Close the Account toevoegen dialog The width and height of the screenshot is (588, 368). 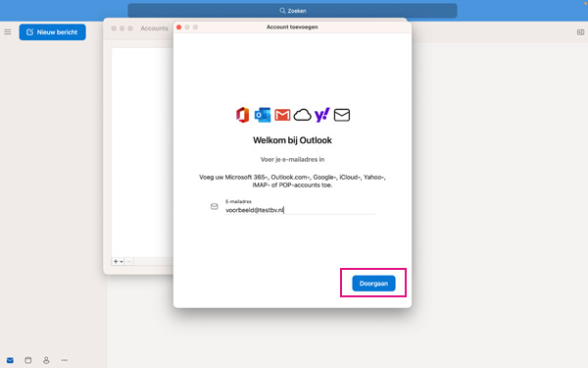point(179,27)
